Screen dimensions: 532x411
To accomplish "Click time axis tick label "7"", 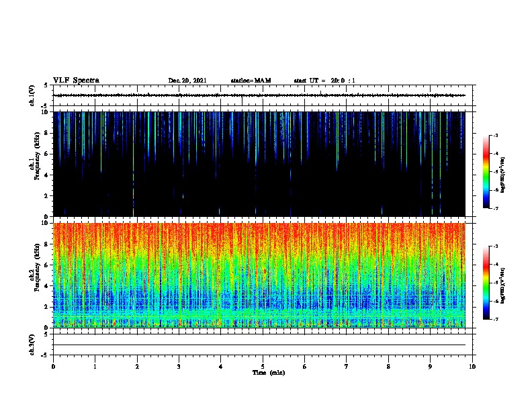I will click(x=347, y=367).
